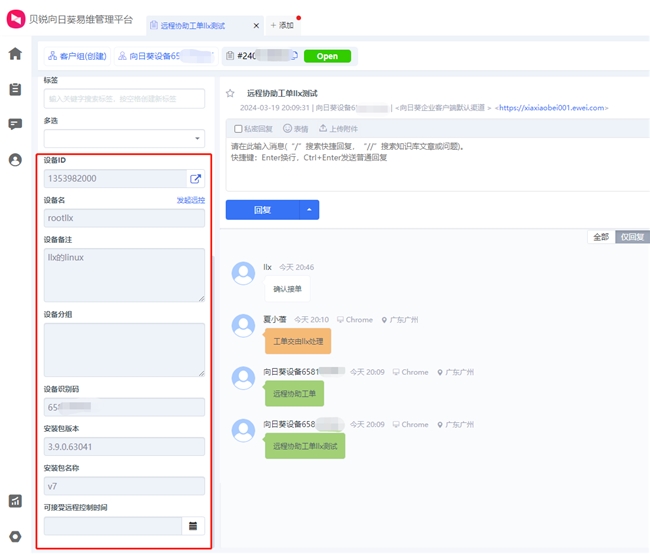Click the green Open status button

(x=327, y=56)
